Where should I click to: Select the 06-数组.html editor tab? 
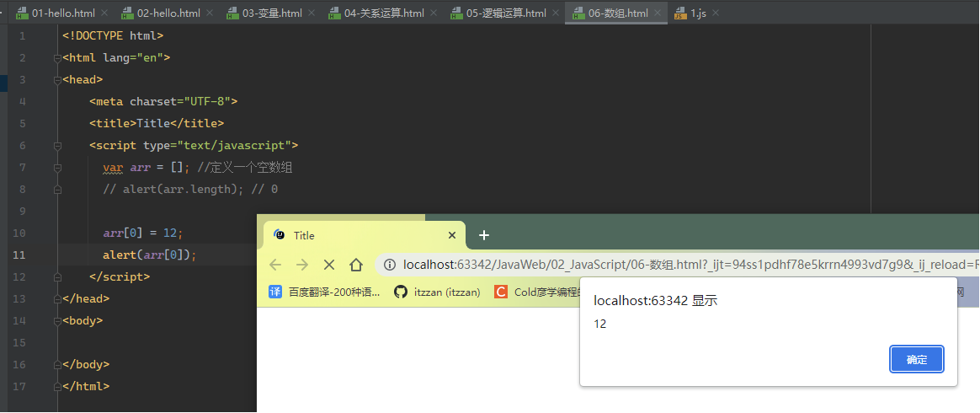(617, 13)
